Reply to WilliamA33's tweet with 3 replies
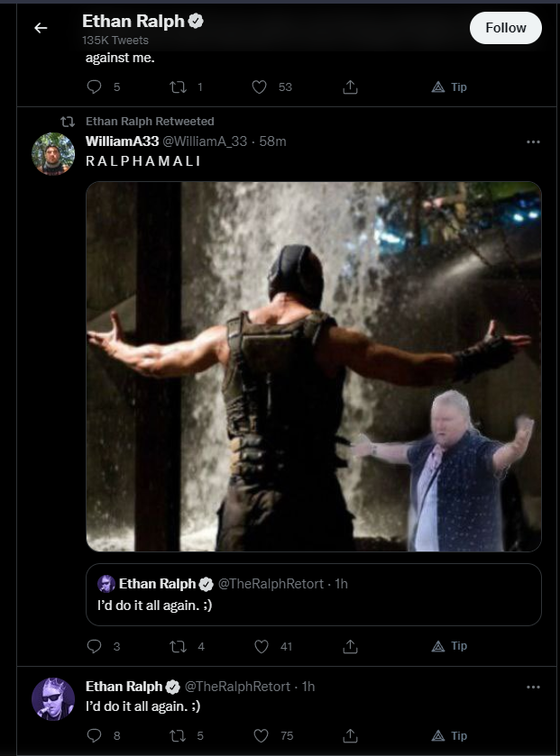This screenshot has height=756, width=560. point(94,646)
